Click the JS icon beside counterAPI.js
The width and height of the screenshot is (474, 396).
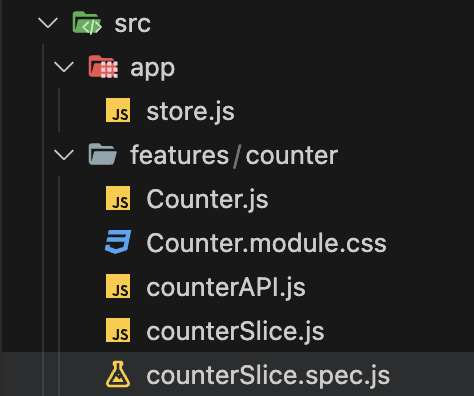(x=118, y=286)
